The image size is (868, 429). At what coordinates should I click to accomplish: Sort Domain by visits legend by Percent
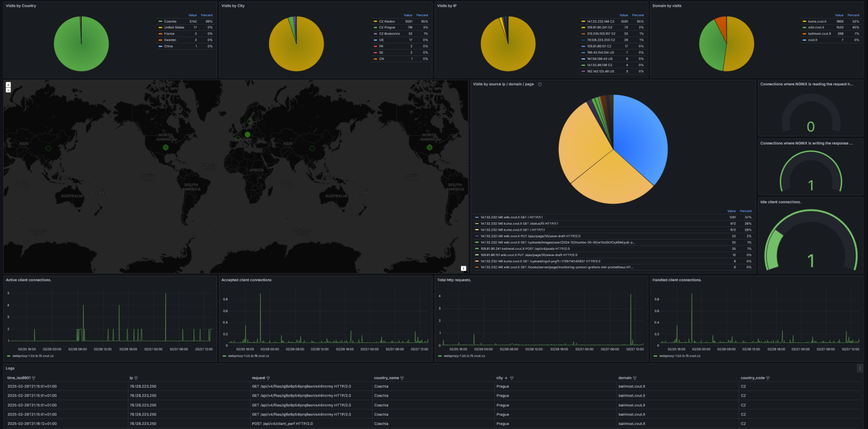pyautogui.click(x=854, y=15)
